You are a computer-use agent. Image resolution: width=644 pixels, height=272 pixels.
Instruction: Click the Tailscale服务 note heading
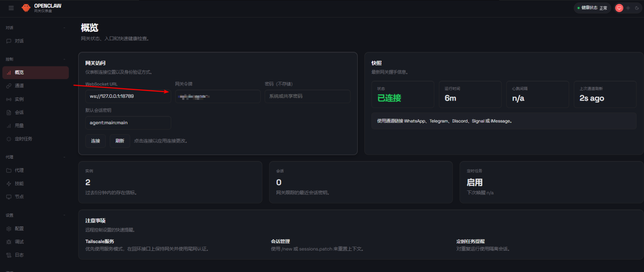coord(100,241)
